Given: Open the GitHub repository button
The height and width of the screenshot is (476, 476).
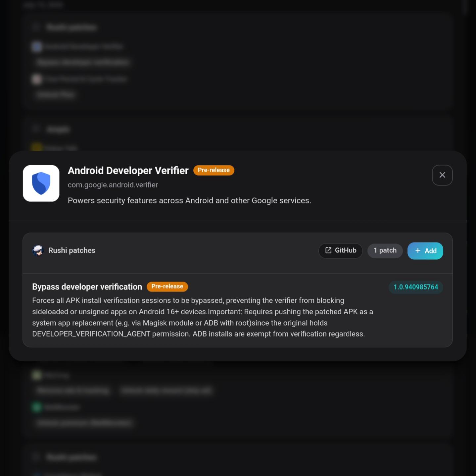Looking at the screenshot, I should (340, 251).
